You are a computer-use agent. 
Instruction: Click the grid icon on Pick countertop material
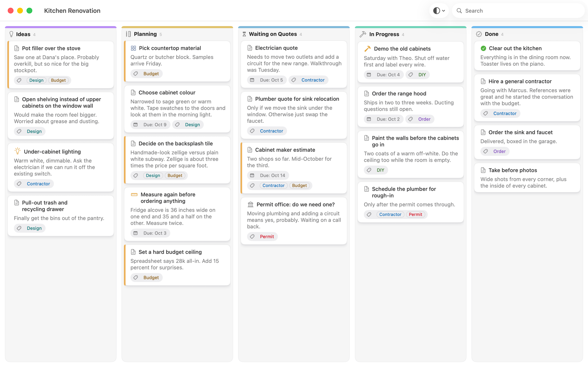[133, 48]
